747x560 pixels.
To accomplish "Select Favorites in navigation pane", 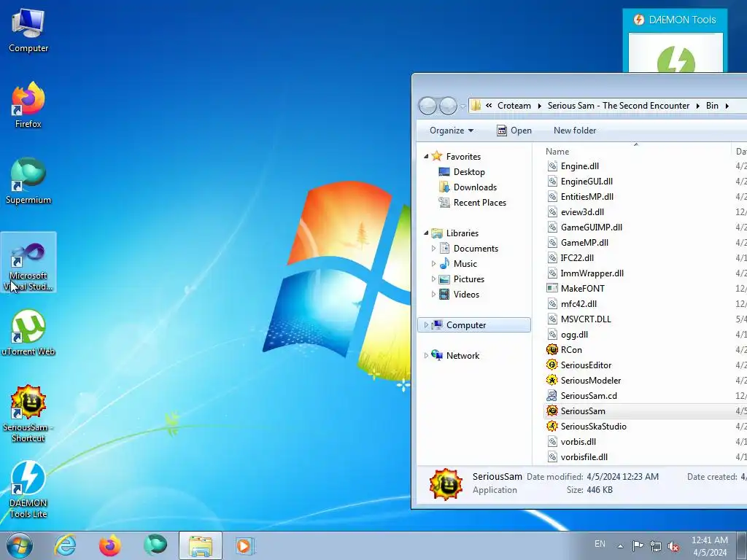I will (463, 156).
